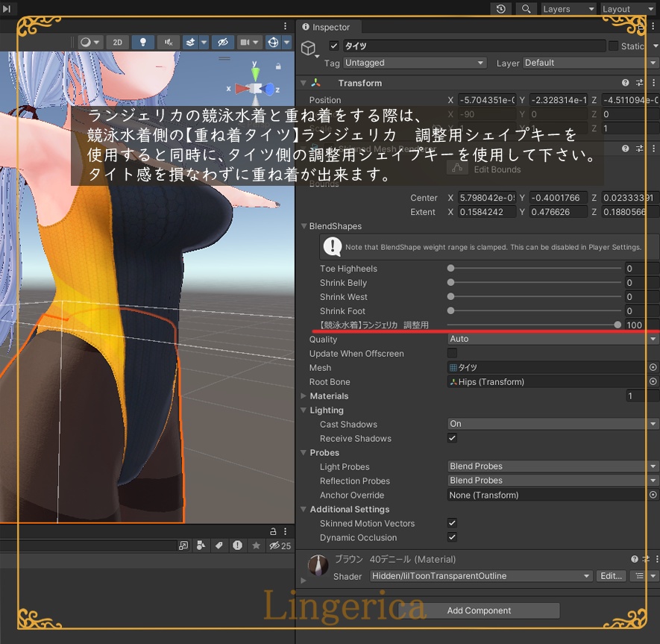Toggle hidden packages eye icon showing 25
Viewport: 660px width, 644px height.
coord(280,545)
